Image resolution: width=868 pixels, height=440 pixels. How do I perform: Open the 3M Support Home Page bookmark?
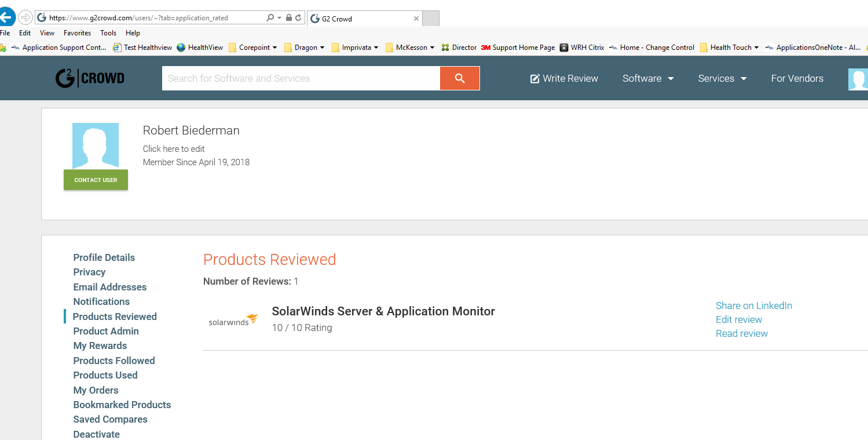coord(518,48)
